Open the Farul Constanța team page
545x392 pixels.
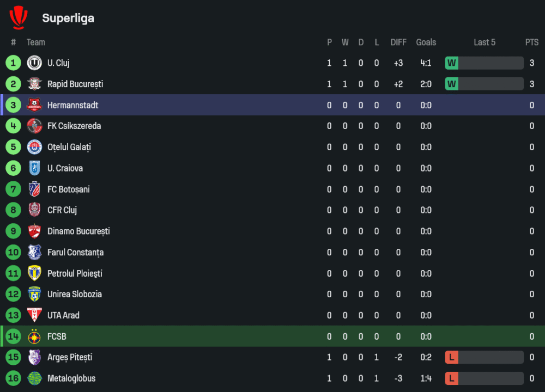tap(75, 253)
